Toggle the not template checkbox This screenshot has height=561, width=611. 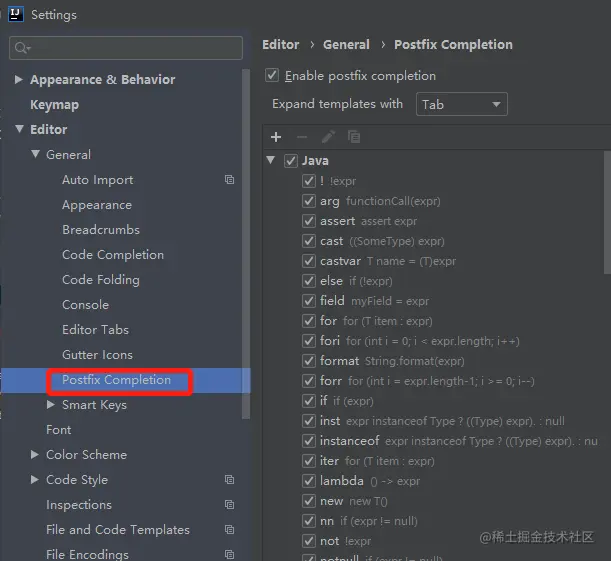[309, 541]
